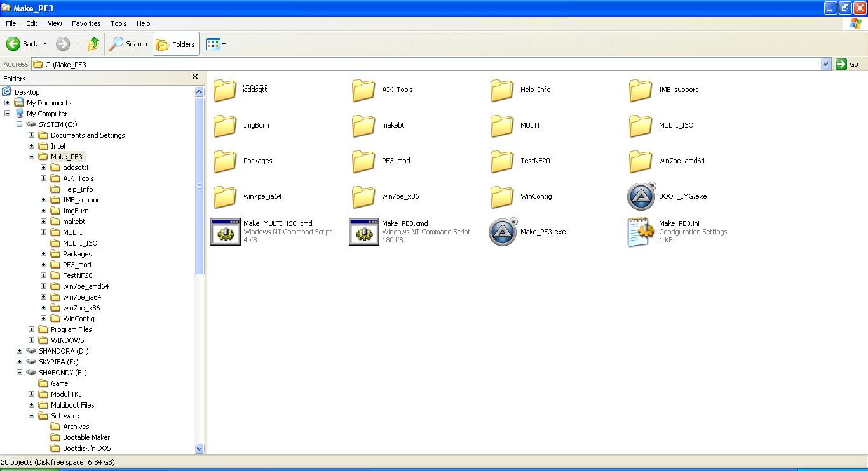
Task: Click the Go button
Action: click(848, 64)
